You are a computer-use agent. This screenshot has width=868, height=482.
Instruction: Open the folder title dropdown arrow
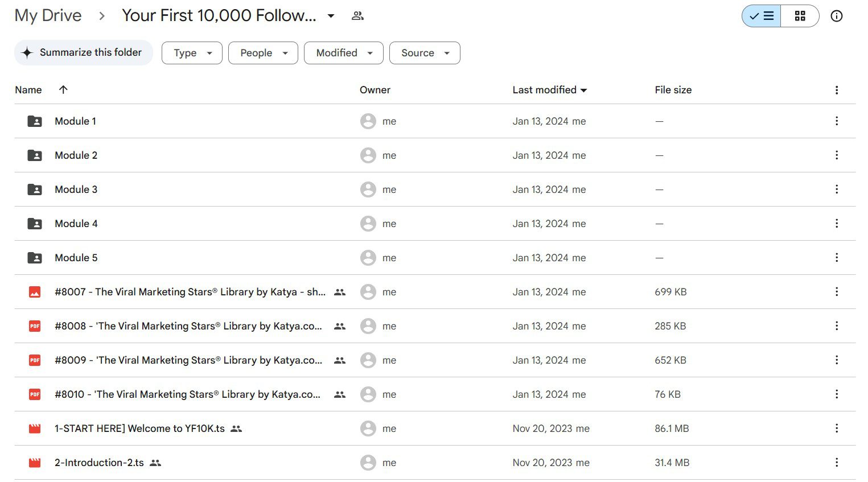331,16
